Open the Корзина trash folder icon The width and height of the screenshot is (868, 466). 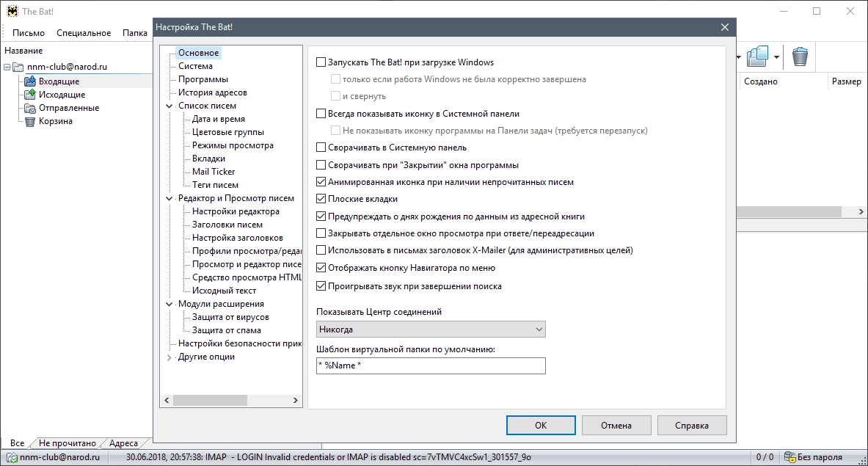(30, 121)
